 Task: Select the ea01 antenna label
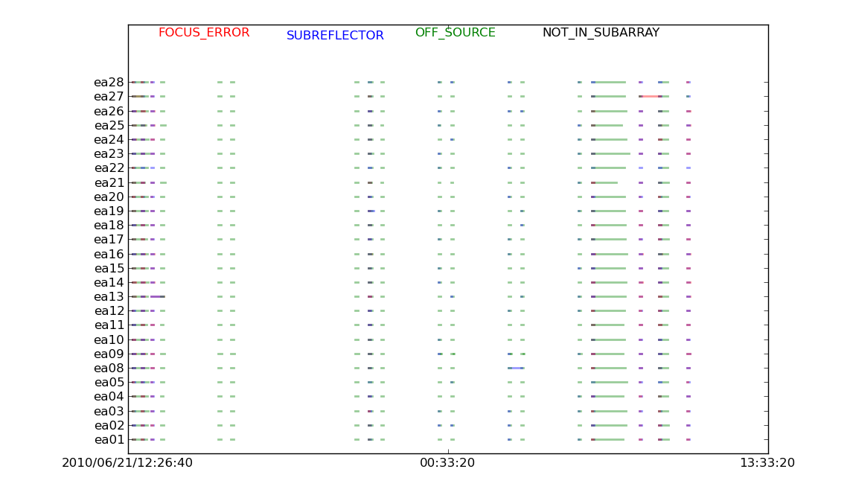click(x=109, y=440)
